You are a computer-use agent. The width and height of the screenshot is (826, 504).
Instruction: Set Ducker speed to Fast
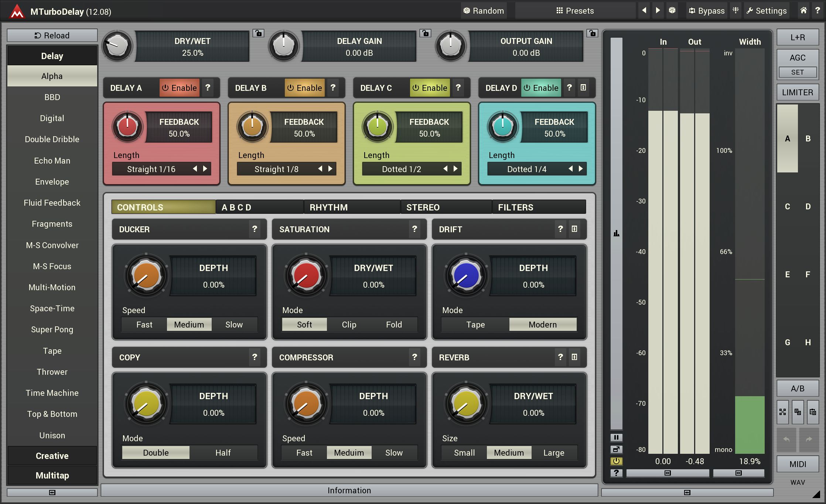click(144, 325)
